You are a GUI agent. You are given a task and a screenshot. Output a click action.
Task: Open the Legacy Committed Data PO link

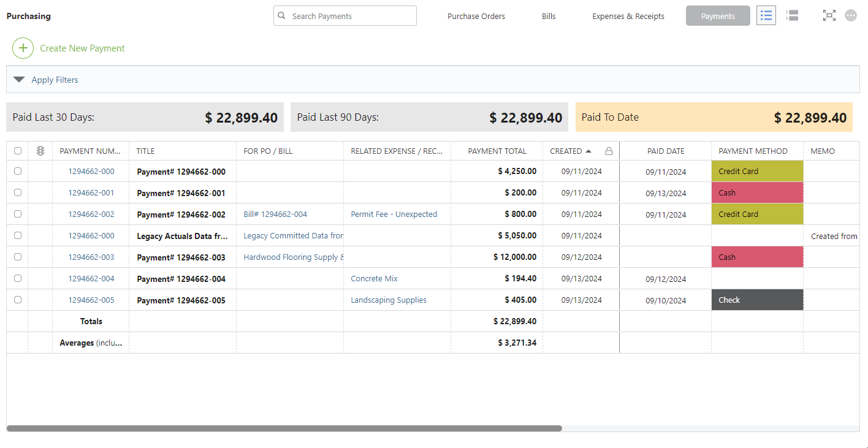294,236
